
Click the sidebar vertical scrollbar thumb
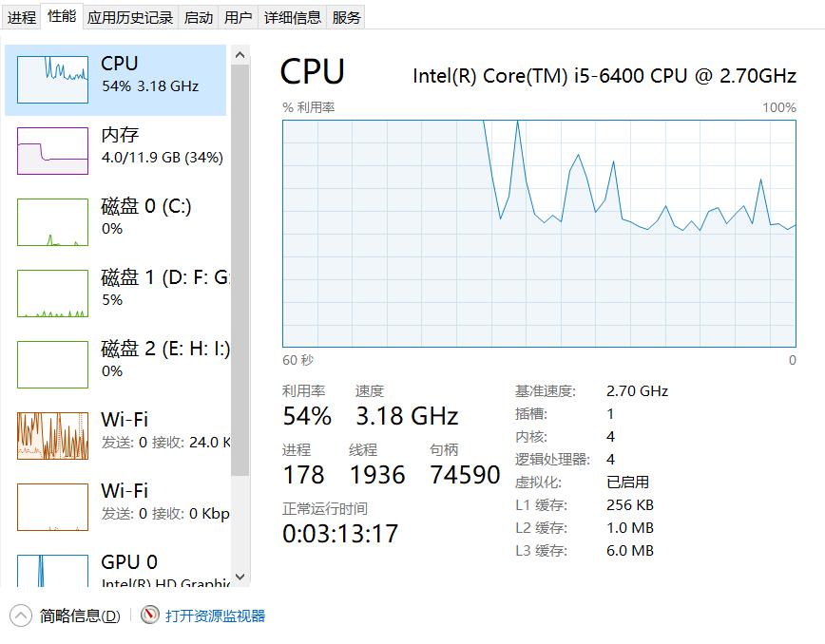(240, 270)
